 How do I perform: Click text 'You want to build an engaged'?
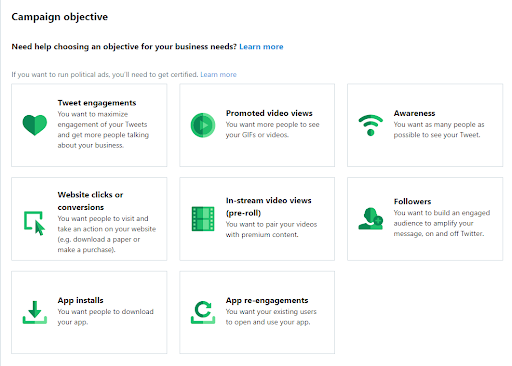pyautogui.click(x=442, y=213)
